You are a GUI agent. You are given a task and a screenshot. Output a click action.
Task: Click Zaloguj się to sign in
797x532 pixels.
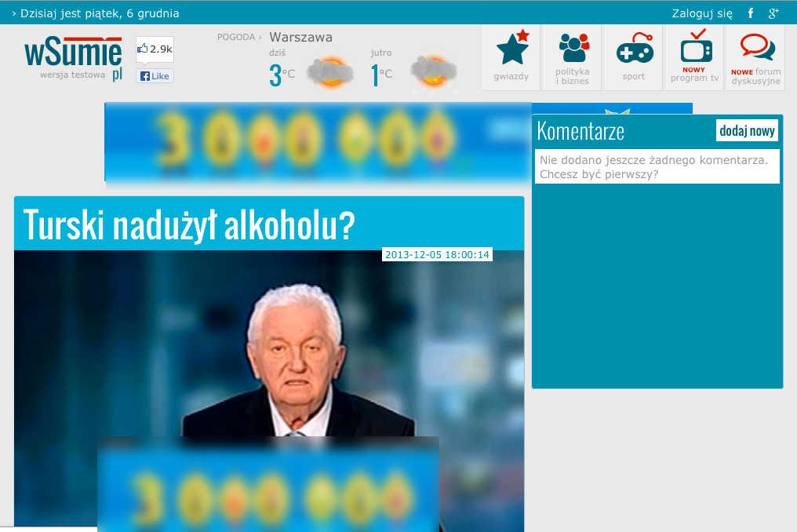[x=701, y=13]
